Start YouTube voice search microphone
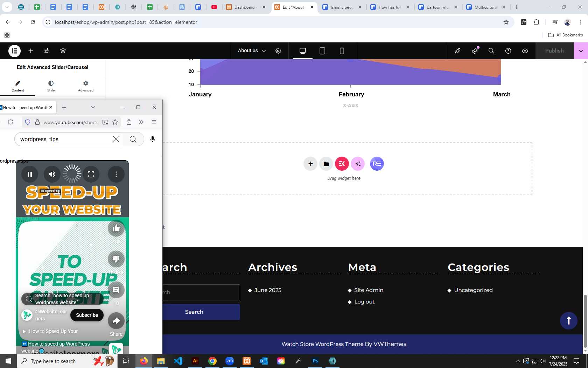This screenshot has width=588, height=368. (x=153, y=139)
